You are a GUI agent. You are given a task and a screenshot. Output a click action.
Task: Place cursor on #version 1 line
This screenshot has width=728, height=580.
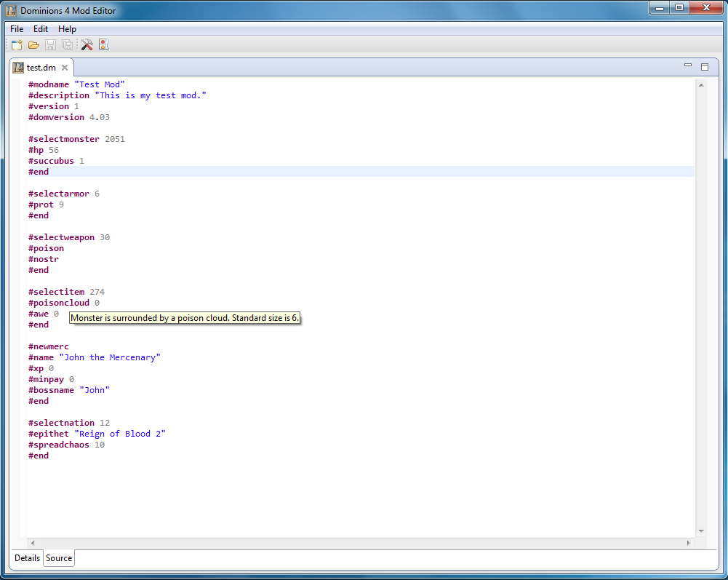(53, 106)
